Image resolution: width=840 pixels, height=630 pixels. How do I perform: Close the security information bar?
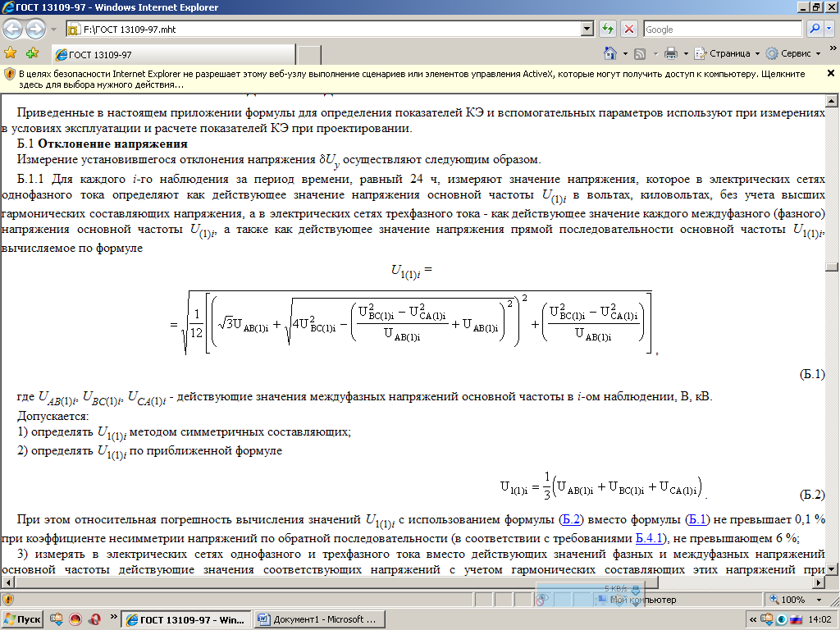point(831,73)
